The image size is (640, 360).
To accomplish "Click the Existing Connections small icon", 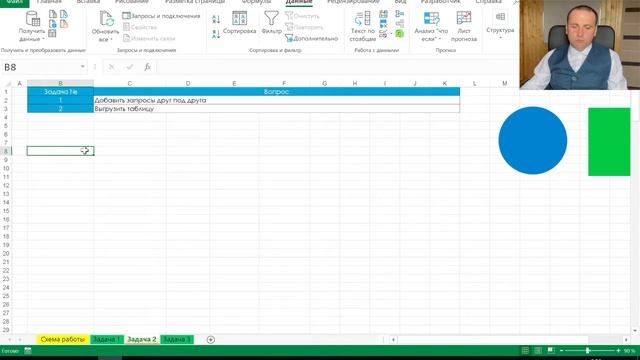I will (x=64, y=24).
